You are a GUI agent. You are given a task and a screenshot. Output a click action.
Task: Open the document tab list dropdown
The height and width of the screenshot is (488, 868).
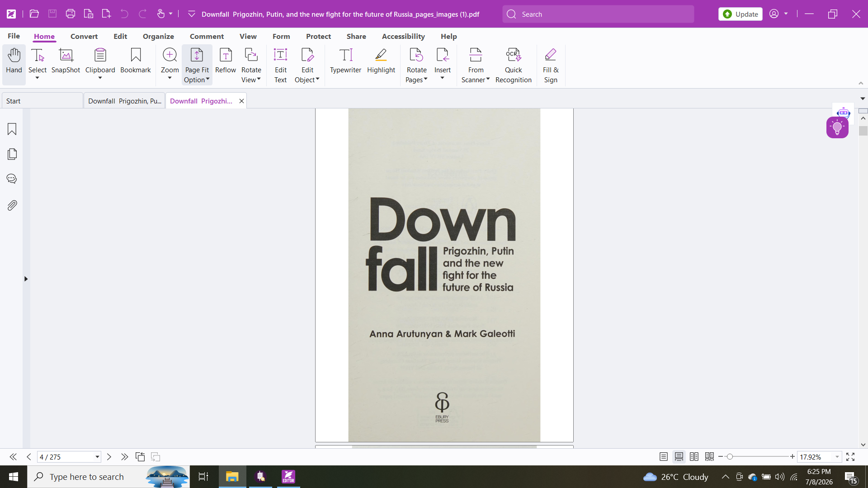pos(863,99)
